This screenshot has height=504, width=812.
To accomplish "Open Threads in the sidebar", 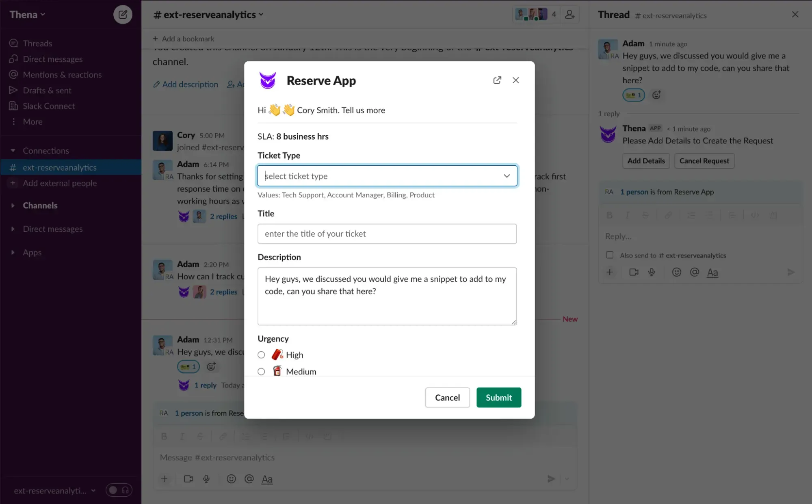I will tap(37, 43).
